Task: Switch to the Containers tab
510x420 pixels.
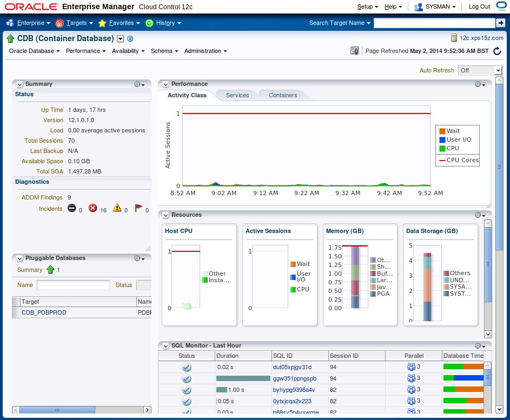Action: 283,95
